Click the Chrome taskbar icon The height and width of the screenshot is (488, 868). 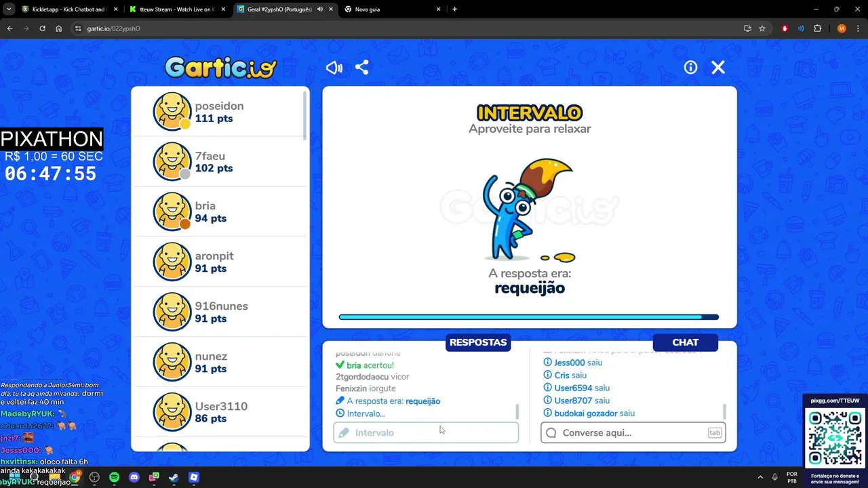[x=75, y=477]
